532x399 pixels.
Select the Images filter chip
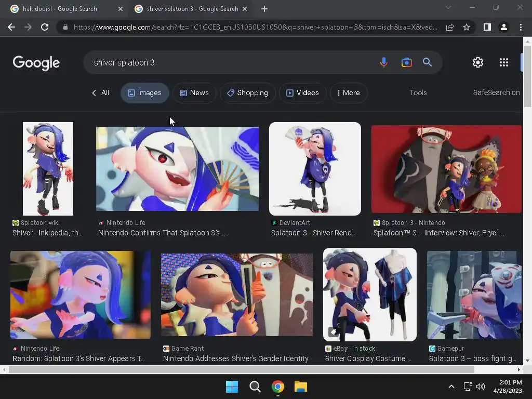coord(144,92)
